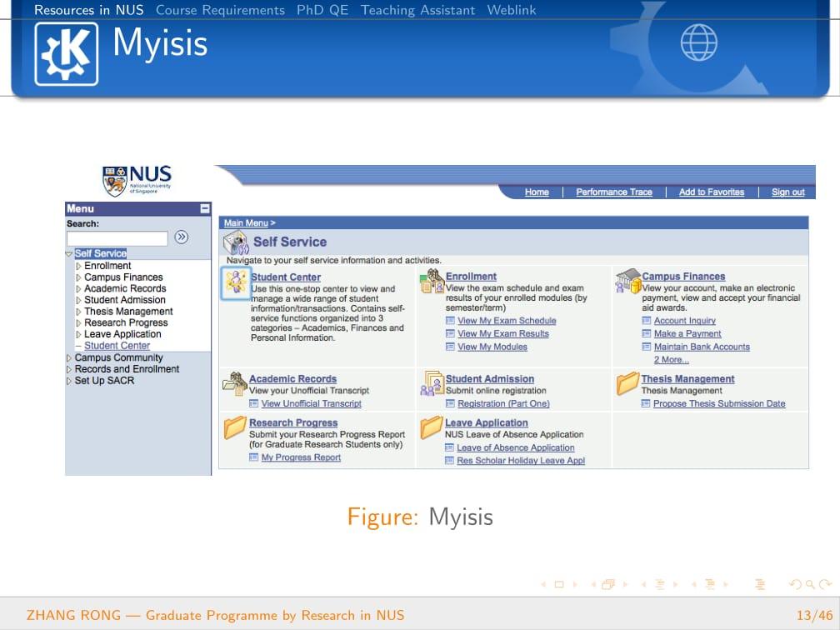Click the Student Admission icon
The width and height of the screenshot is (840, 630).
click(432, 383)
